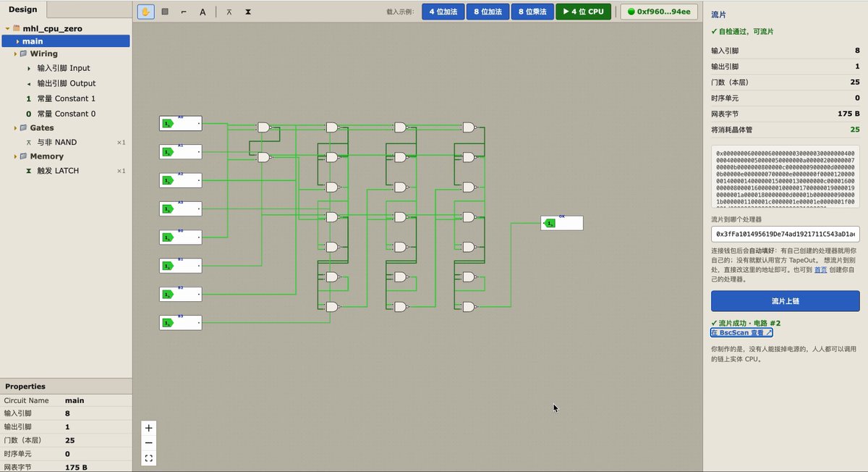The image size is (868, 472).
Task: Run the 4 位 CPU example
Action: [583, 12]
